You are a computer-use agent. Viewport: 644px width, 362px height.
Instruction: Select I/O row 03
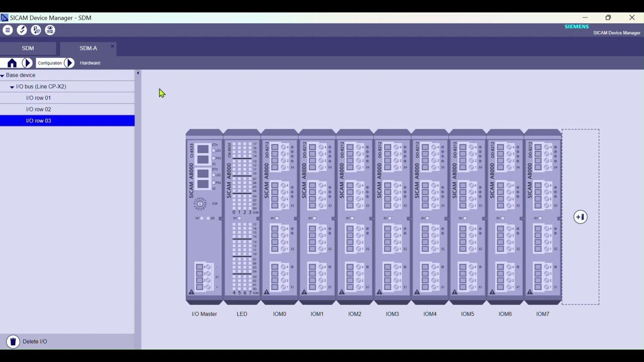[67, 121]
